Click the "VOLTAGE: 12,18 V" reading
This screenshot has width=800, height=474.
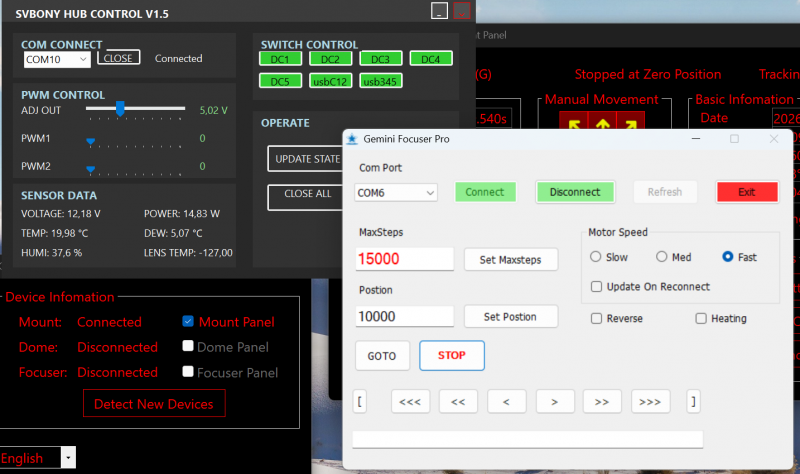pos(61,214)
